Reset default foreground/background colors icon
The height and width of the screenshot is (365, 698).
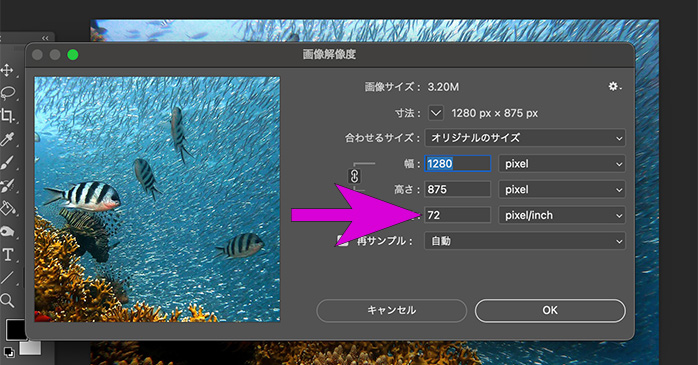coord(8,353)
